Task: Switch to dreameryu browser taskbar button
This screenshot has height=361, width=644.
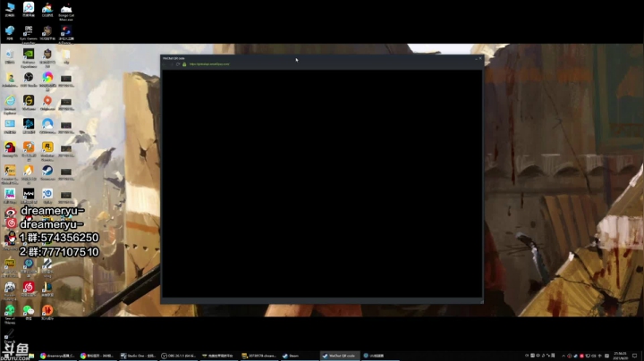Action: tap(57, 356)
